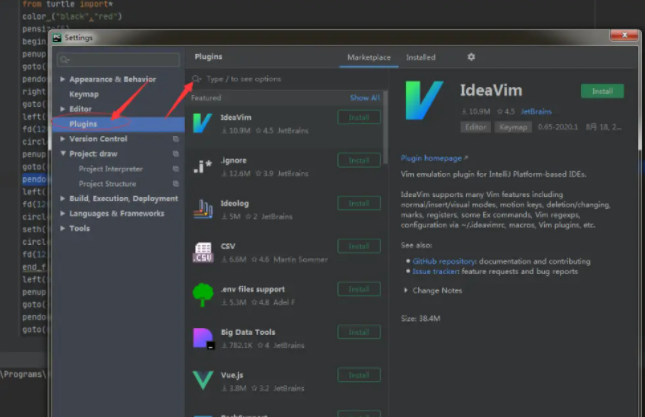Screen dimensions: 645x417
Task: Switch to the Installed tab
Action: pos(420,57)
